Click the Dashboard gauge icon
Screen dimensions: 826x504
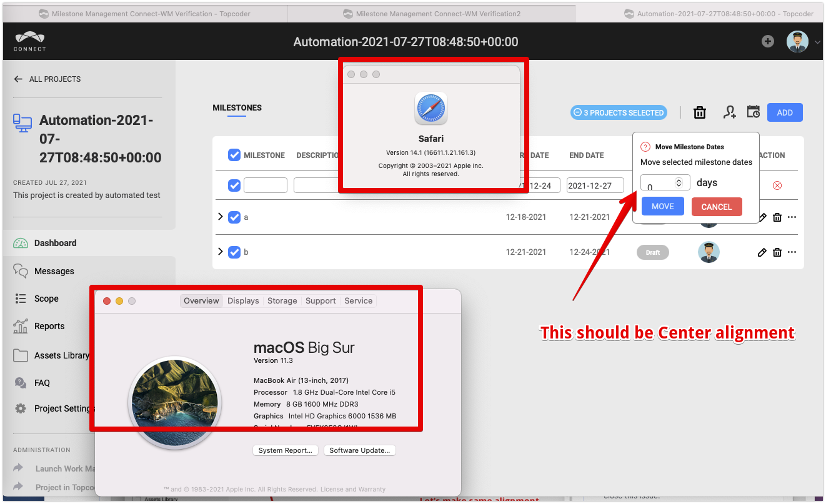pyautogui.click(x=21, y=243)
